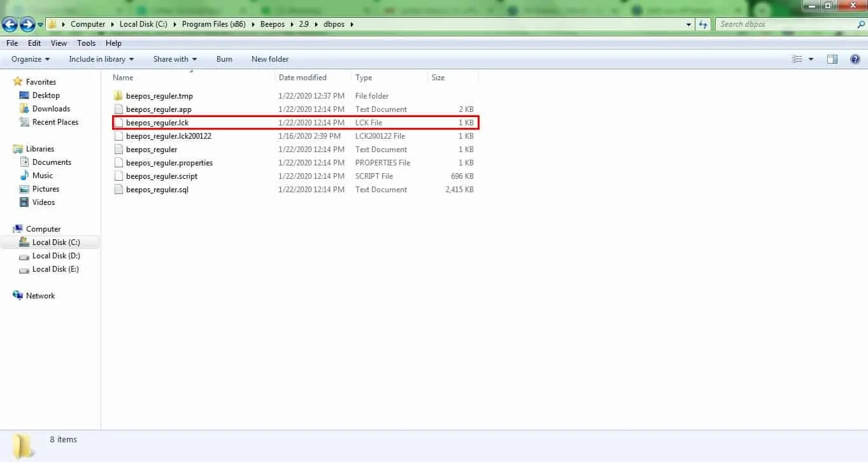Click the beepos_reguler.script file icon

tap(118, 176)
